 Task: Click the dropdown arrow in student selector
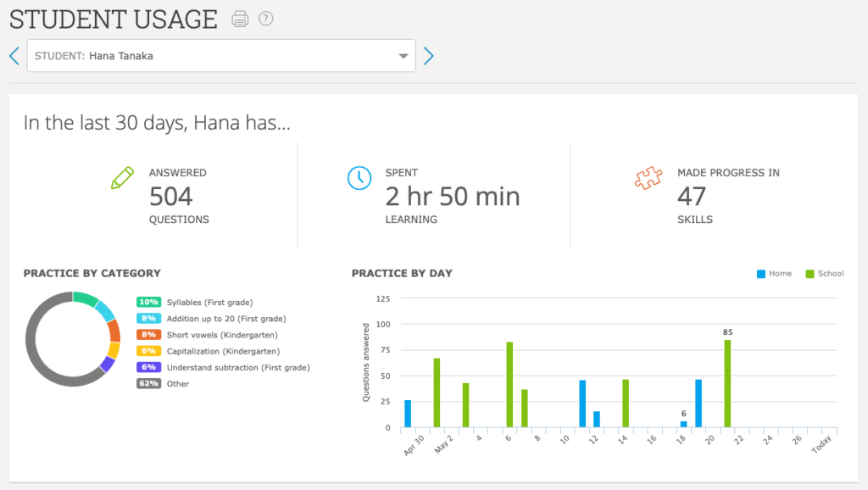(x=403, y=57)
